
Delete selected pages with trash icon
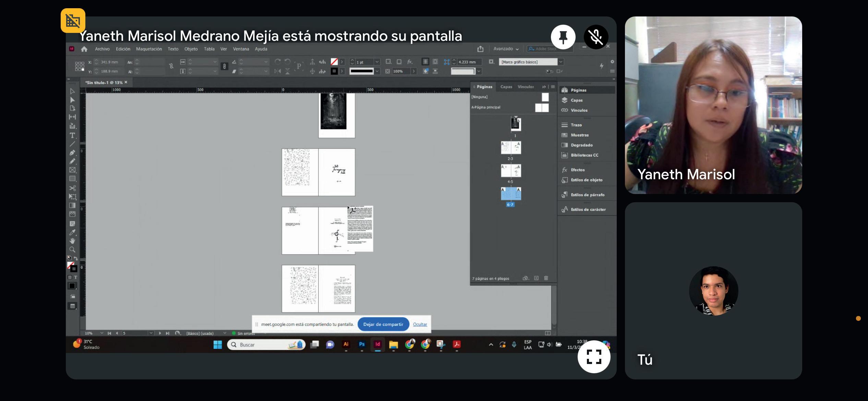coord(546,278)
